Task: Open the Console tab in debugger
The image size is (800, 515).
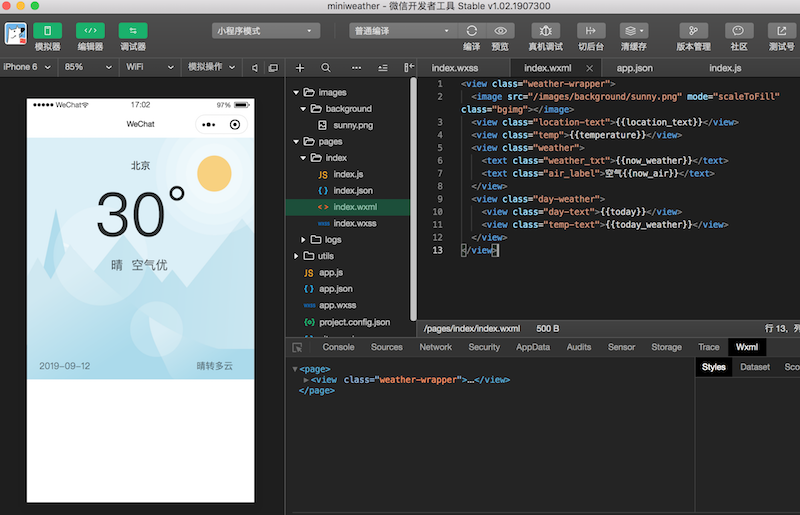Action: [338, 347]
